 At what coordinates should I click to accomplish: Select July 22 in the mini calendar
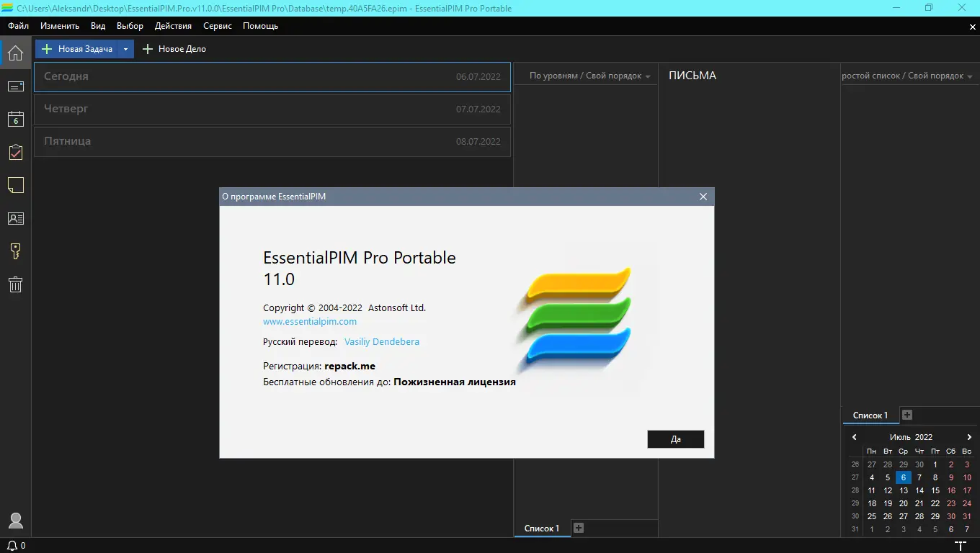pyautogui.click(x=935, y=503)
